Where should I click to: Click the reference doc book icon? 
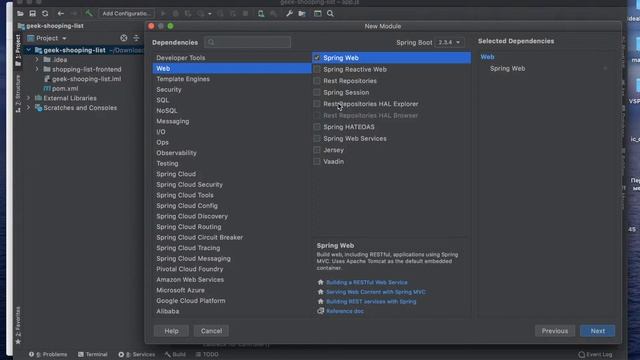320,311
